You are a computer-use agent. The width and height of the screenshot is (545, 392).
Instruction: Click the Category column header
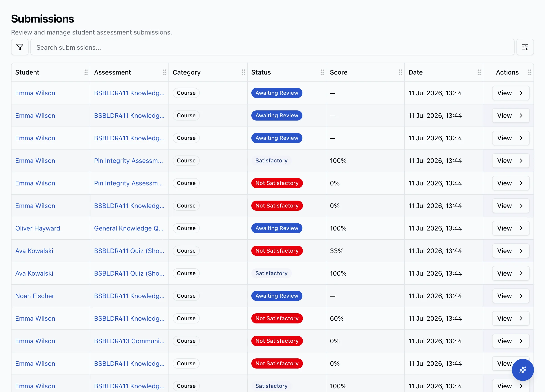click(x=186, y=72)
